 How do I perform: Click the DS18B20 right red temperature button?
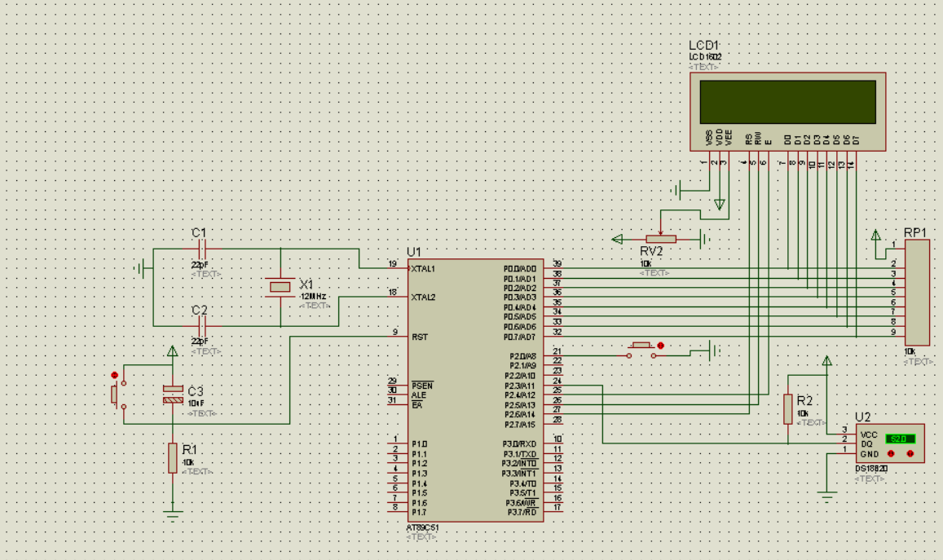point(910,453)
